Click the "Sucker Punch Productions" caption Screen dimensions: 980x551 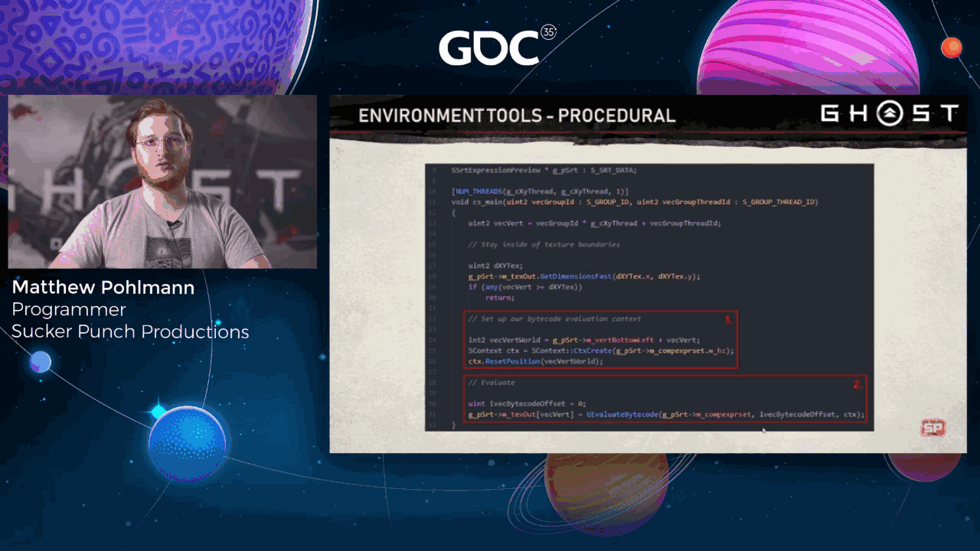click(130, 331)
